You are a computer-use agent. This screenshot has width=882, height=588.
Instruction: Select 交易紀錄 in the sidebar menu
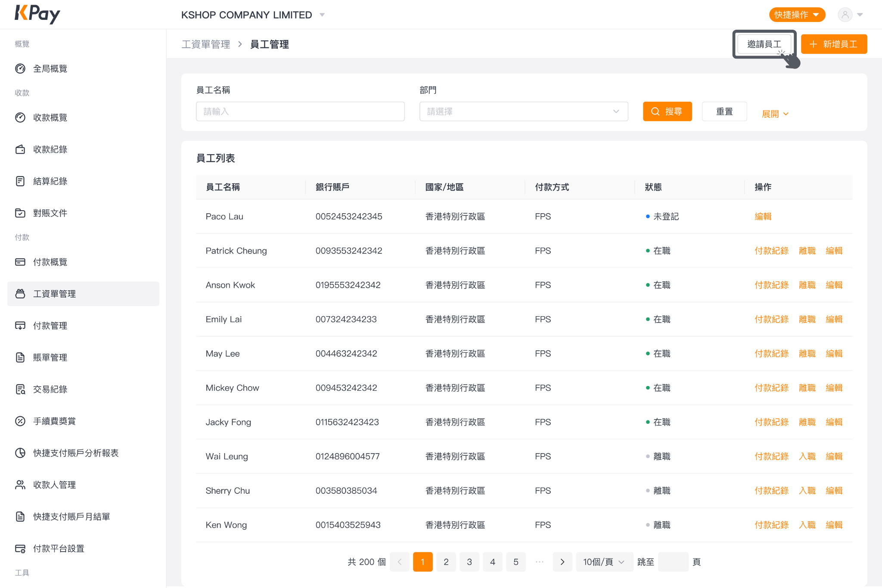(x=84, y=389)
